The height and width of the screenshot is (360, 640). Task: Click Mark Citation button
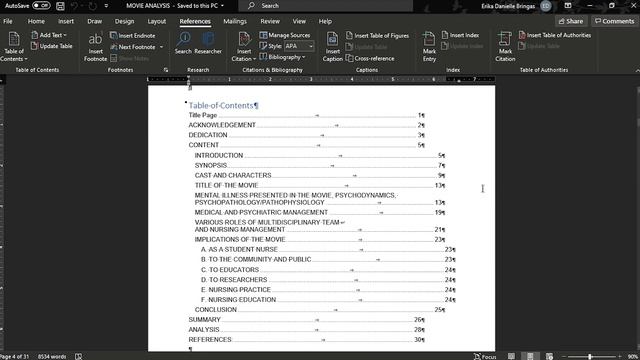coord(505,47)
